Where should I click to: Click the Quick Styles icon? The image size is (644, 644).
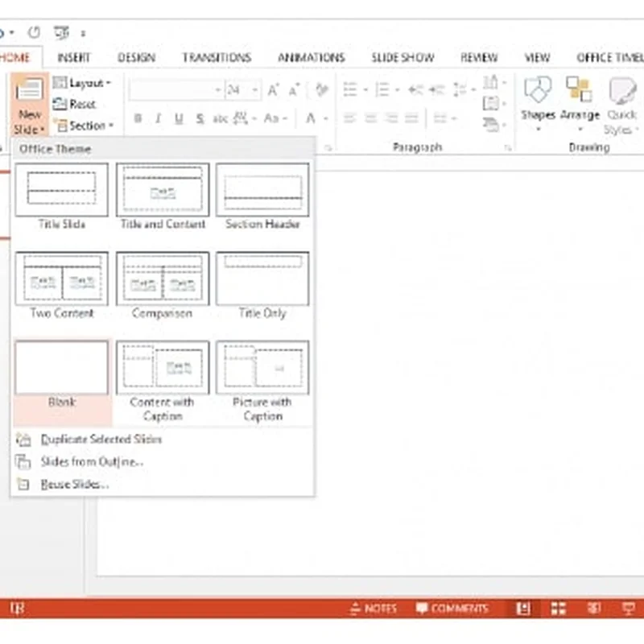pyautogui.click(x=621, y=93)
